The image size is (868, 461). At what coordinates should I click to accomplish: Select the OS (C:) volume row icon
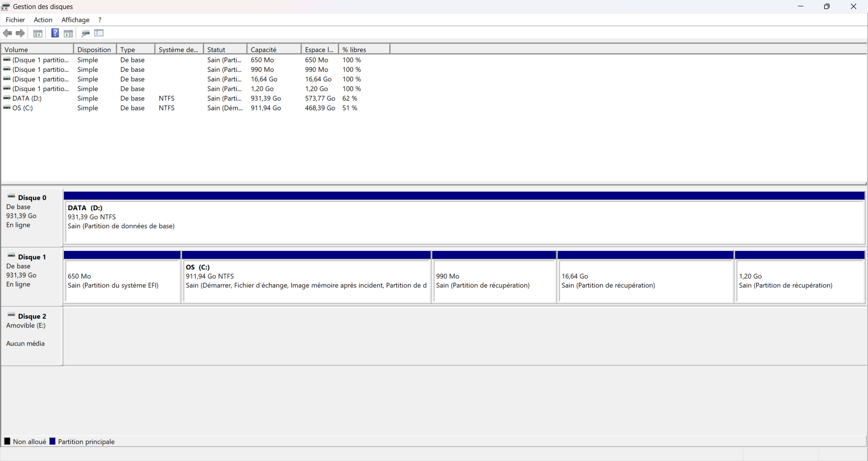pos(7,108)
